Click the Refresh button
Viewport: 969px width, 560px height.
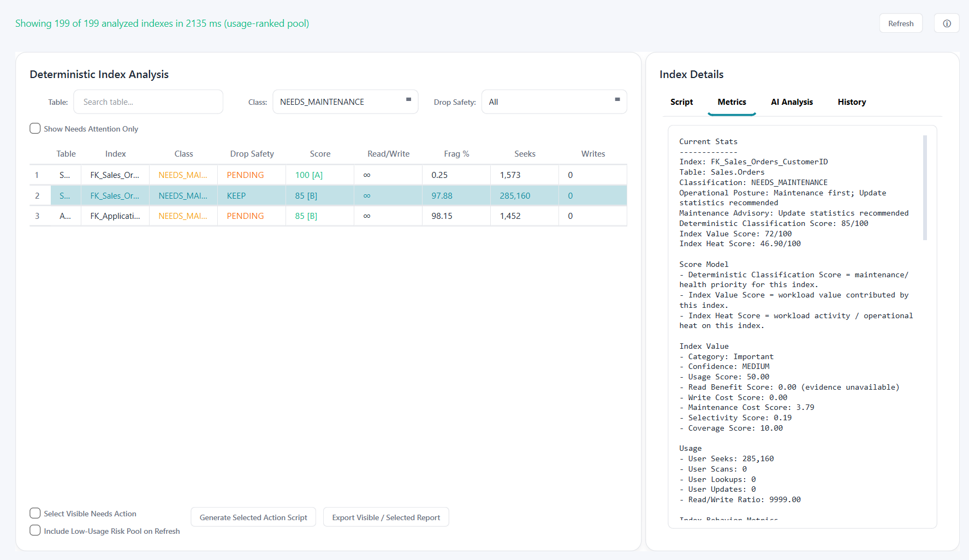(x=901, y=23)
